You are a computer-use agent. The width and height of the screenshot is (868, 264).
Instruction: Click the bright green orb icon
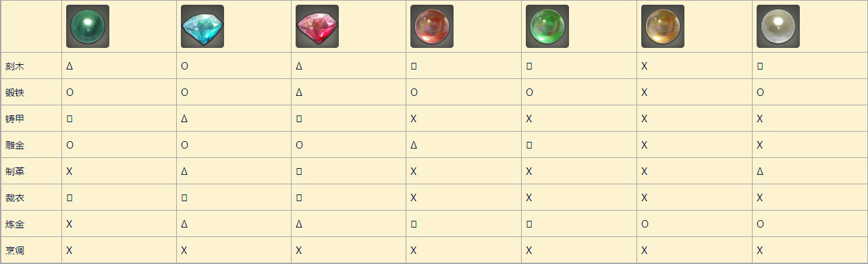547,26
